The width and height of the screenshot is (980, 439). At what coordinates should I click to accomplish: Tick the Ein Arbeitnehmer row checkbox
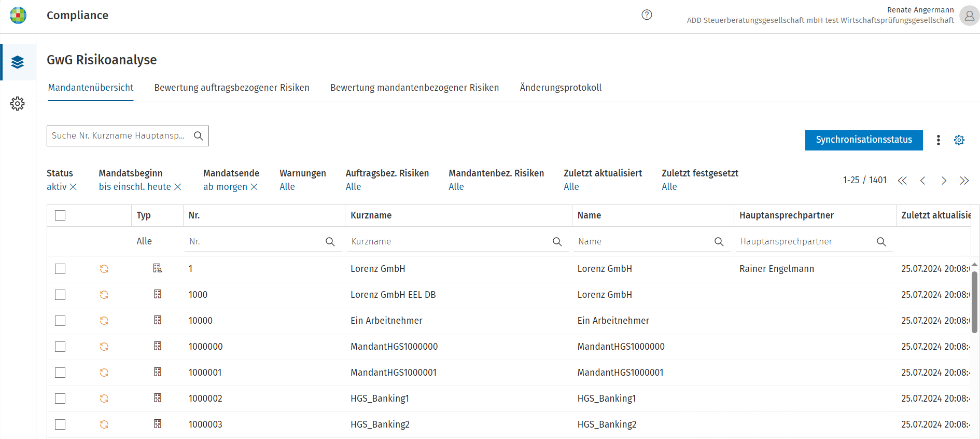pos(60,321)
